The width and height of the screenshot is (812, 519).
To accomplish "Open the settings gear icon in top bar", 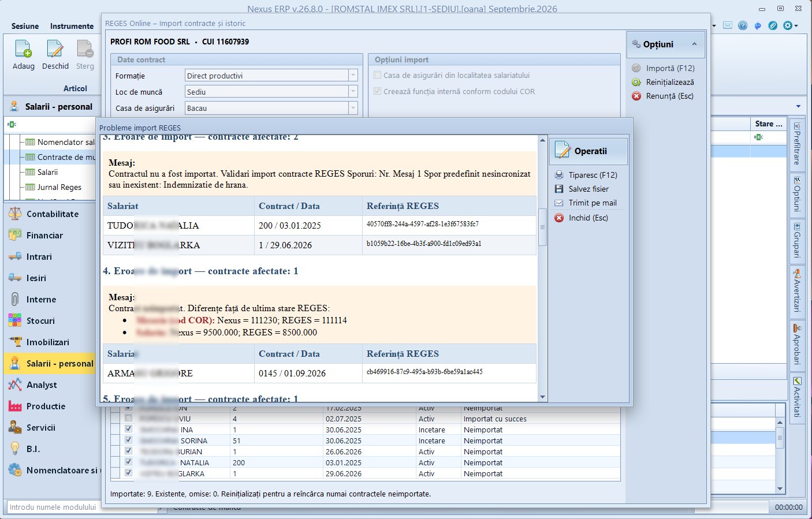I will (788, 25).
